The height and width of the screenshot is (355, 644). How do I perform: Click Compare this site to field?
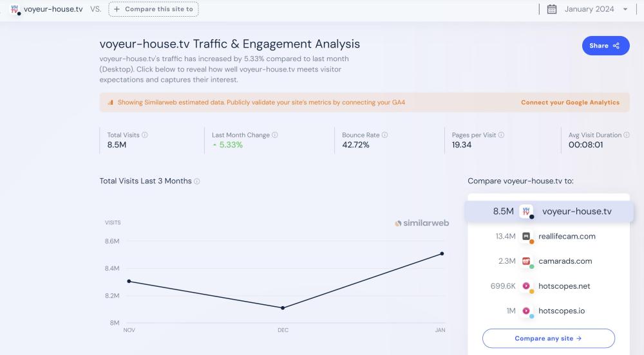click(153, 9)
